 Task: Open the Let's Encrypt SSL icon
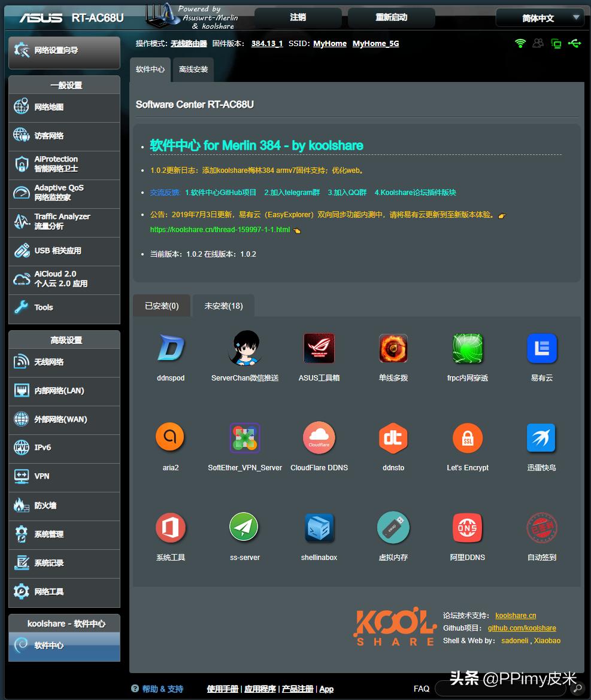point(468,439)
